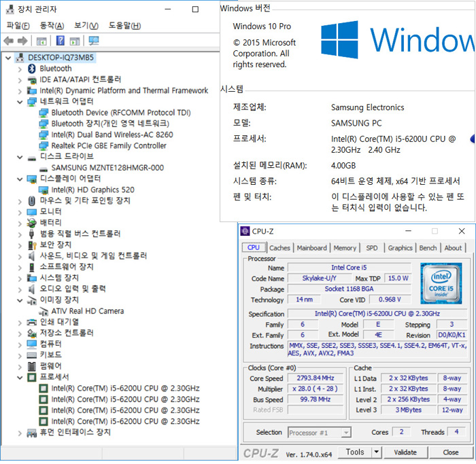The width and height of the screenshot is (476, 464).
Task: Open the Tools dropdown arrow in CPU-Z
Action: click(x=377, y=452)
